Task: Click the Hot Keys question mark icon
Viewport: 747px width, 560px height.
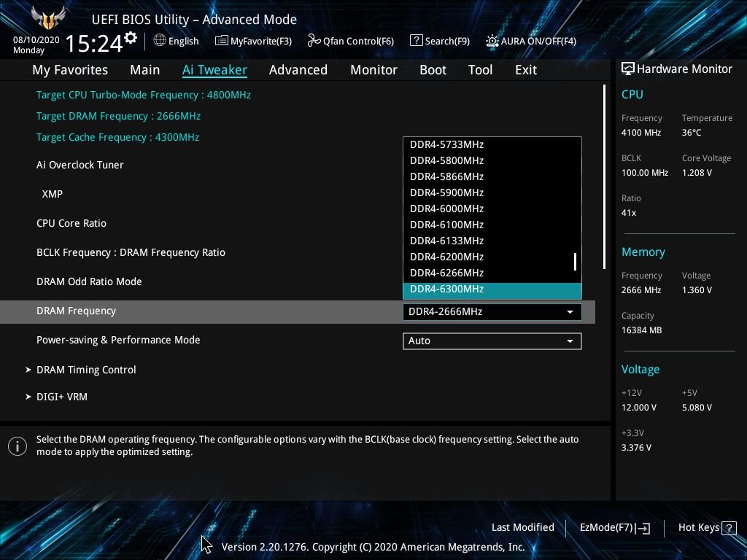Action: coord(729,528)
